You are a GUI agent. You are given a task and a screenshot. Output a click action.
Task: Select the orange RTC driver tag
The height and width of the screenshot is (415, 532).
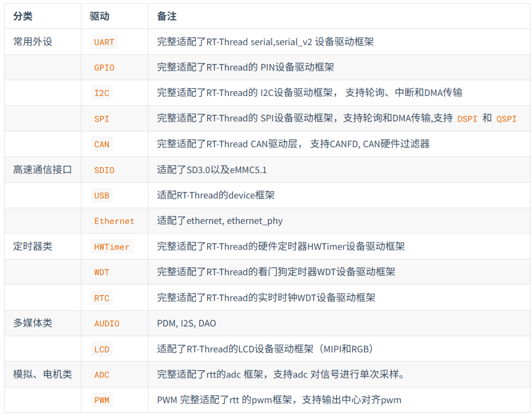coord(101,298)
